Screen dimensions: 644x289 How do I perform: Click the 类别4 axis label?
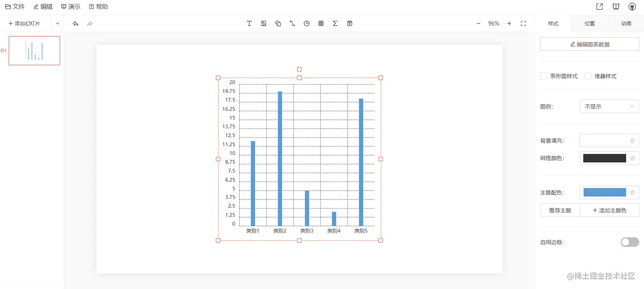334,231
